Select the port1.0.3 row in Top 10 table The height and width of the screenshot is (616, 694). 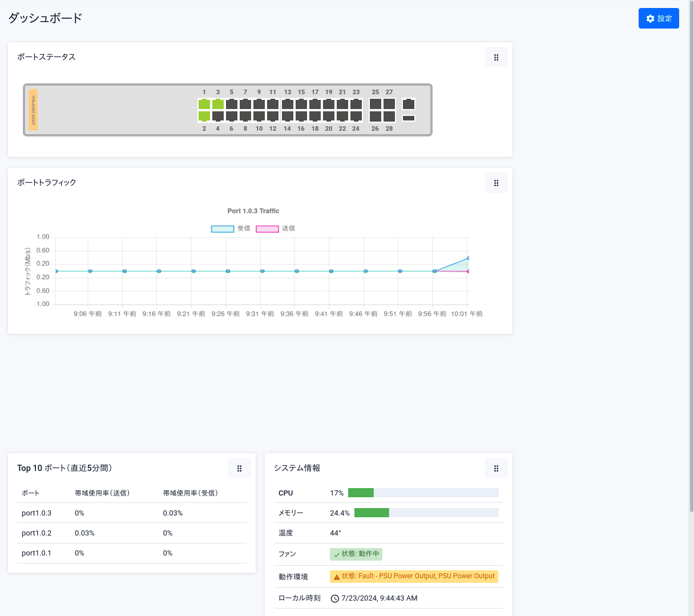(x=131, y=513)
